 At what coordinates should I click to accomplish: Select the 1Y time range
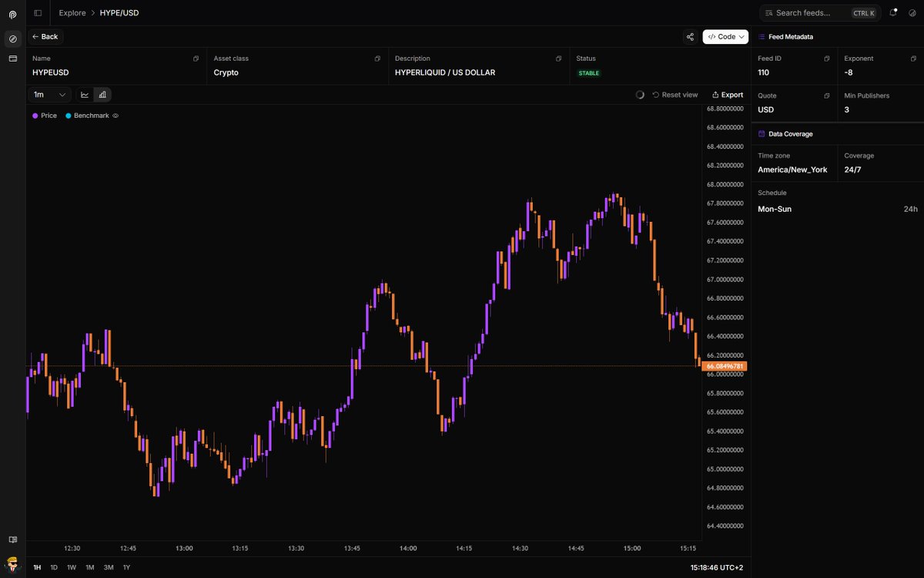coord(126,567)
